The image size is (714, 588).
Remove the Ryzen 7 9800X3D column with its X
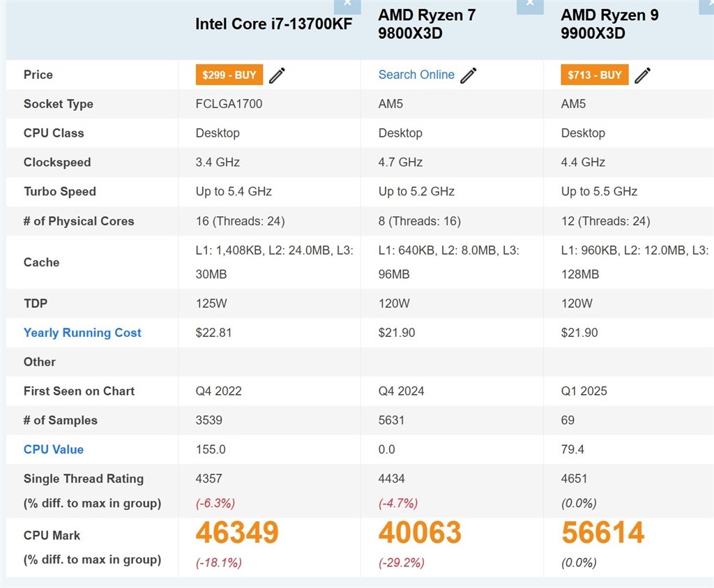[x=530, y=4]
